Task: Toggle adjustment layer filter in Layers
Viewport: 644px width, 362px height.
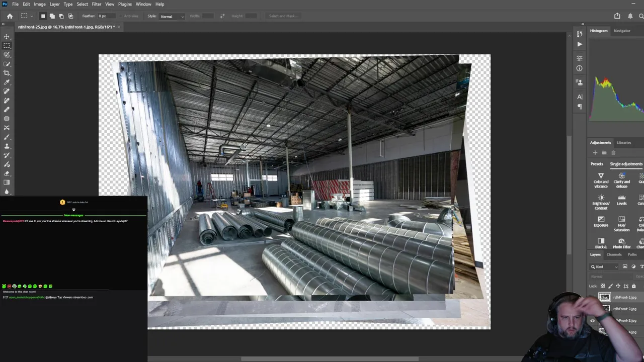Action: (633, 266)
